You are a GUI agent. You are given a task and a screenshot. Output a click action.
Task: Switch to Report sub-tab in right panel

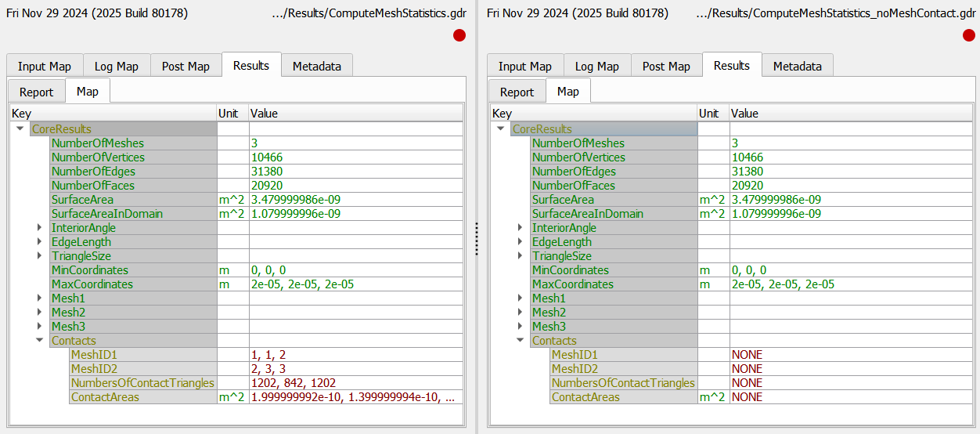tap(517, 92)
